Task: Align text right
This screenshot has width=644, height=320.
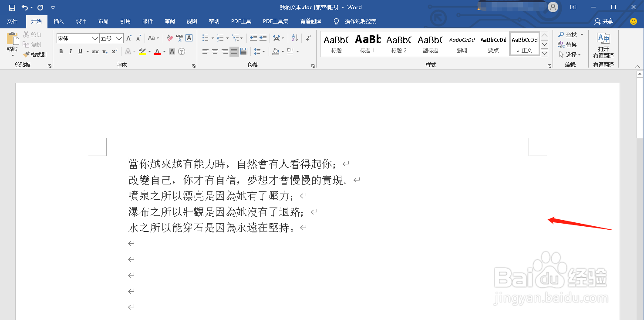Action: (x=225, y=51)
